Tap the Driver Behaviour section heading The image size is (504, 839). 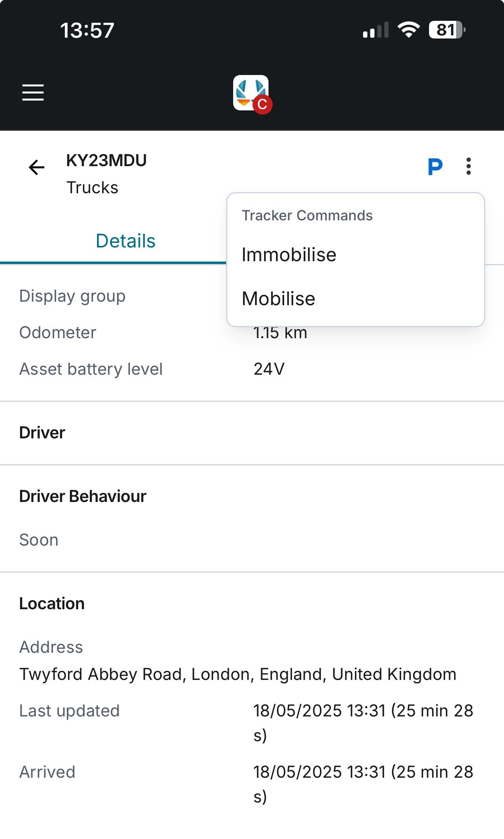tap(83, 496)
